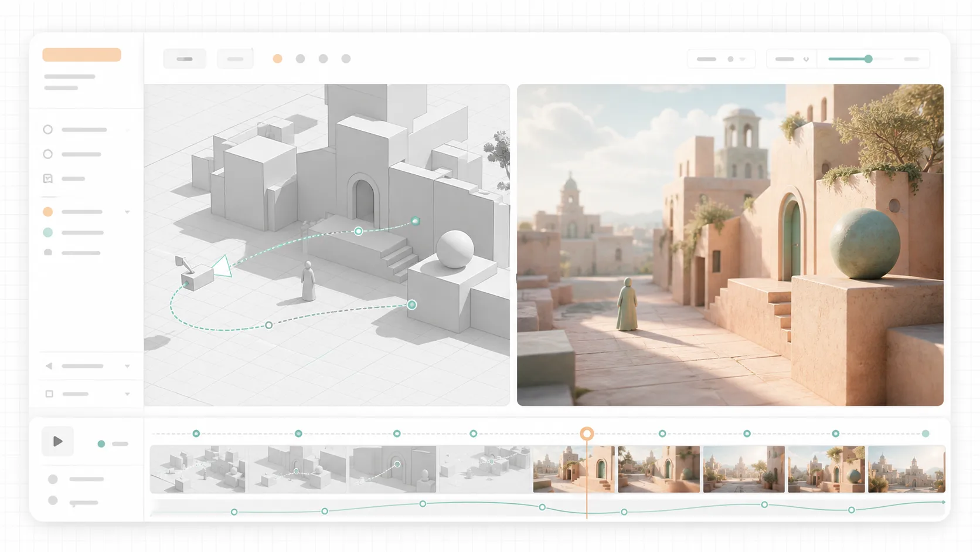Open the dropdown beside the left-arrow sidebar item
The width and height of the screenshot is (980, 552).
click(127, 366)
